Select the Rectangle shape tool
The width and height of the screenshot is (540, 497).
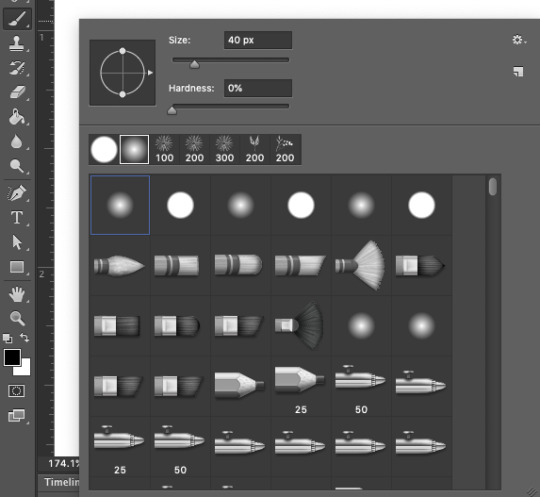click(17, 267)
